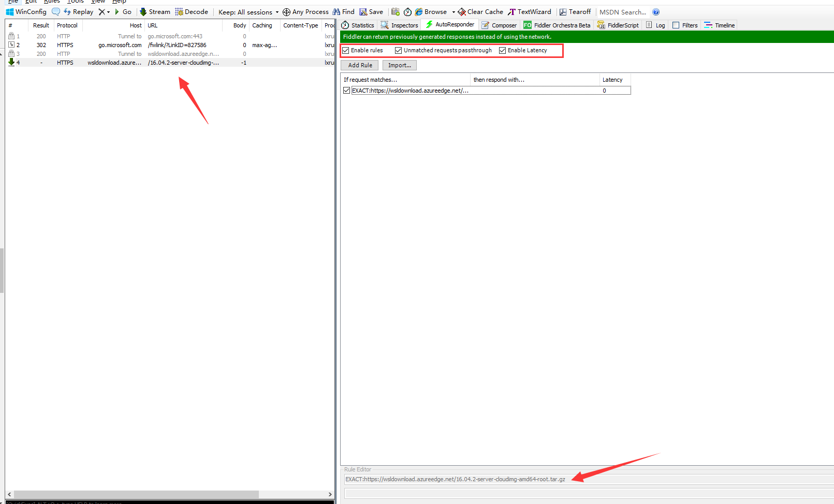Replay the selected session
834x504 pixels.
pos(79,12)
